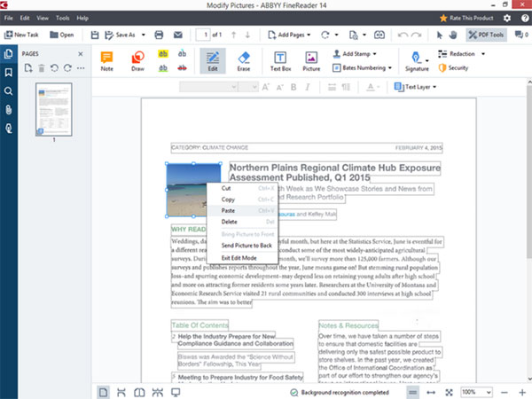Open the 100% zoom level dropdown
Image resolution: width=532 pixels, height=399 pixels.
pos(476,391)
